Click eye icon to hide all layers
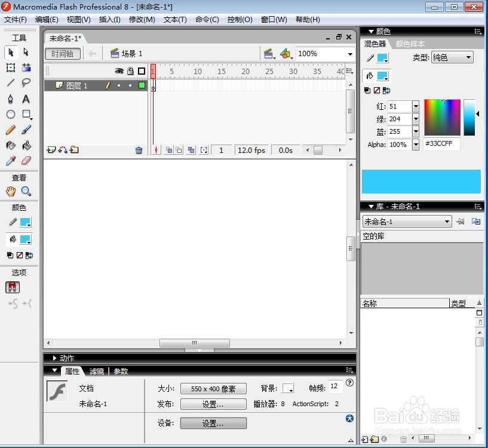The width and height of the screenshot is (488, 448). point(119,71)
